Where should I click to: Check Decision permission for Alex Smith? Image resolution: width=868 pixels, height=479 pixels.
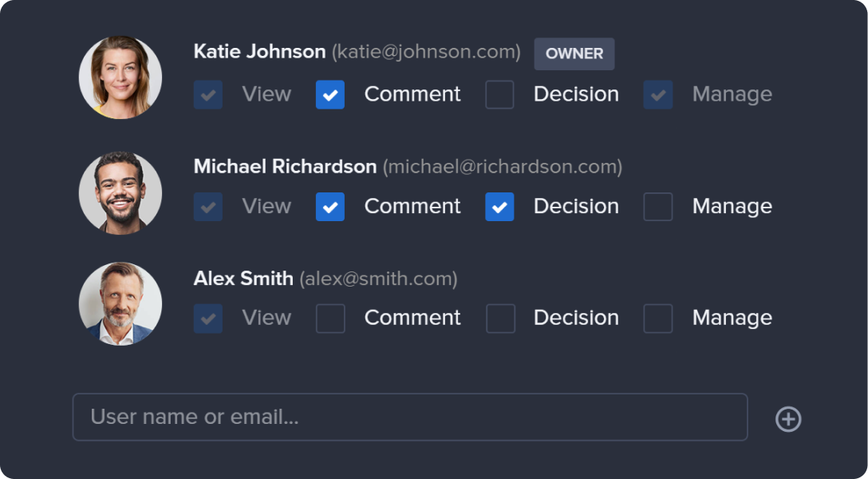pos(499,319)
